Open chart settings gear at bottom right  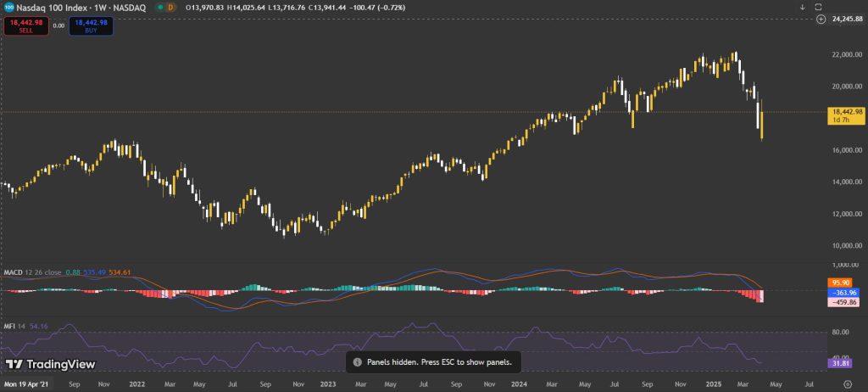[848, 384]
